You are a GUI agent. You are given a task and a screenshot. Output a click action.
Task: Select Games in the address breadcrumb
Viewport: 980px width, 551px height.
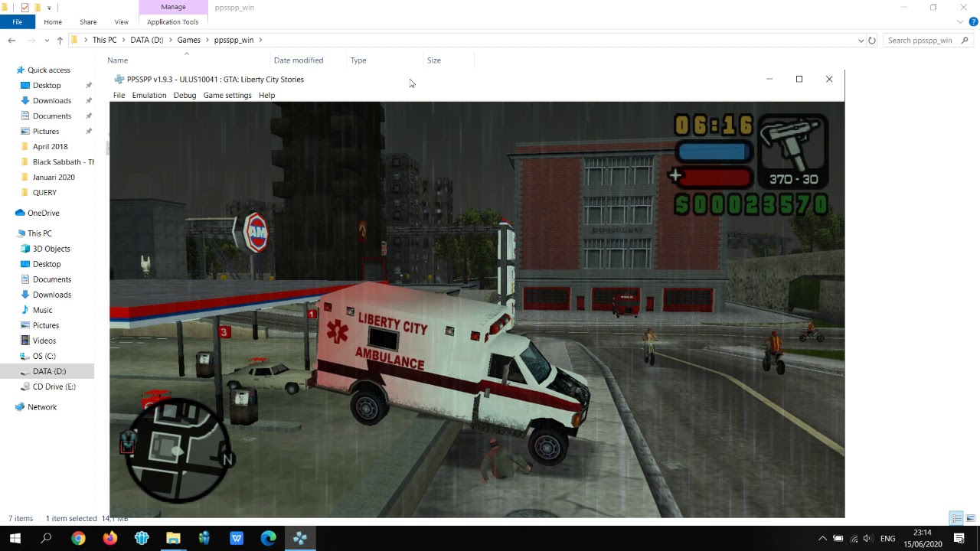[x=188, y=40]
